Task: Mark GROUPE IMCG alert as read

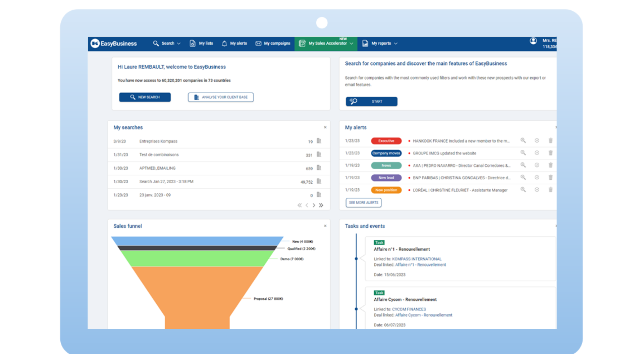Action: click(537, 153)
